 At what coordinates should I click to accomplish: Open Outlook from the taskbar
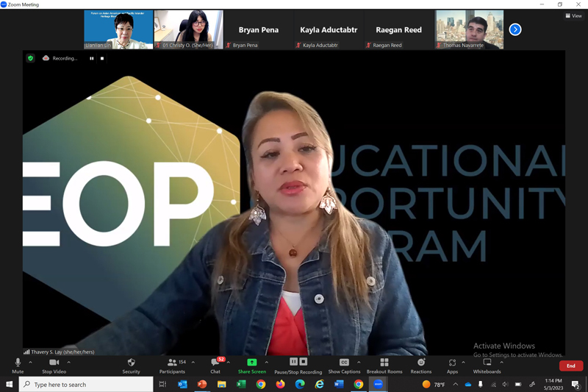point(182,384)
